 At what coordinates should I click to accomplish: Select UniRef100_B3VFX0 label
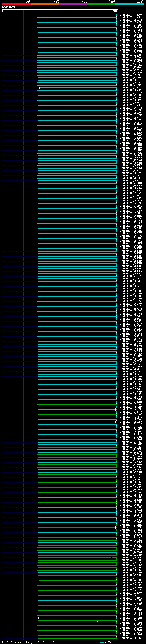point(131,87)
